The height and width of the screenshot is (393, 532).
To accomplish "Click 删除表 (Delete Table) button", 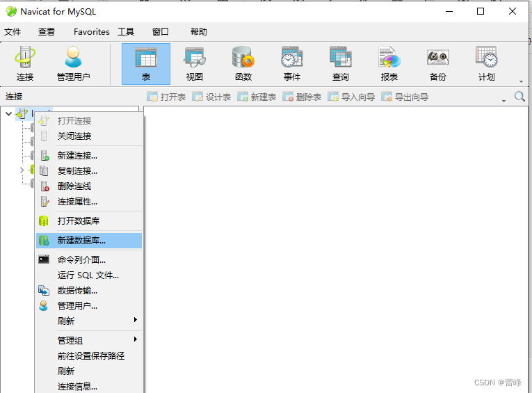I will (302, 97).
